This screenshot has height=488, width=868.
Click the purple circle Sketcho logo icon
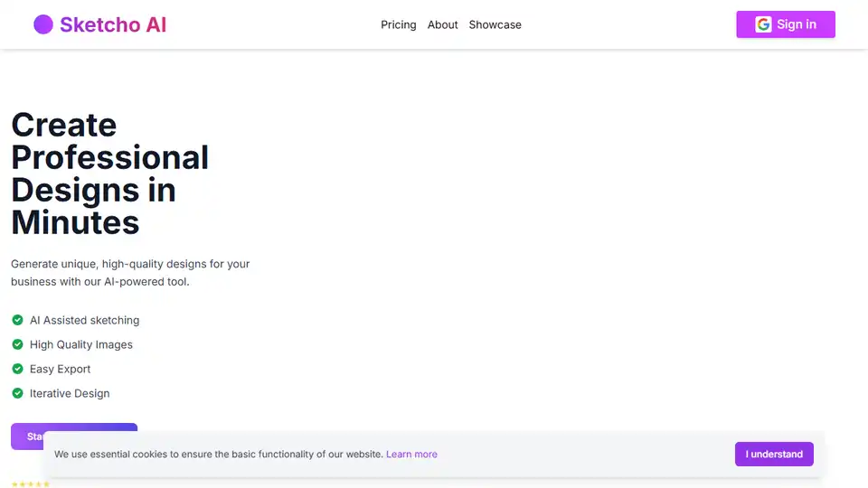tap(43, 24)
